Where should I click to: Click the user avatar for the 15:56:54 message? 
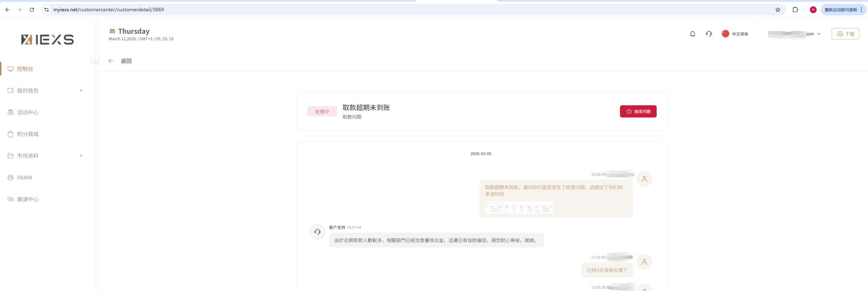pos(645,179)
